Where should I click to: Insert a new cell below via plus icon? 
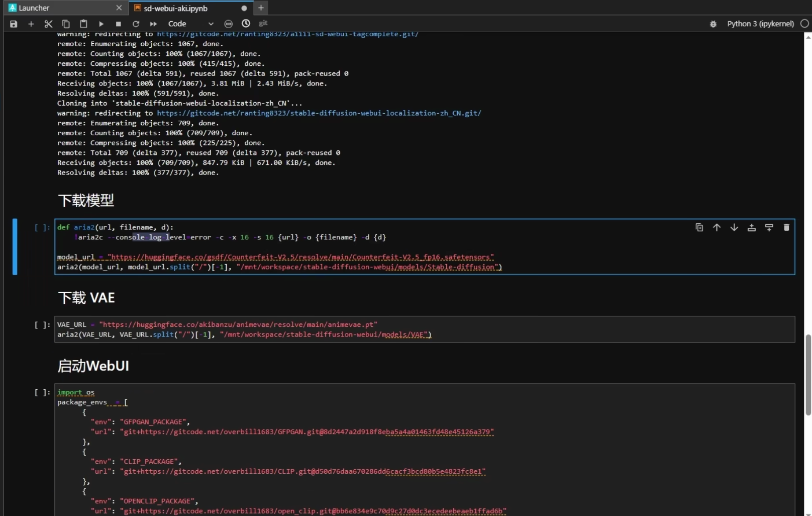(31, 24)
